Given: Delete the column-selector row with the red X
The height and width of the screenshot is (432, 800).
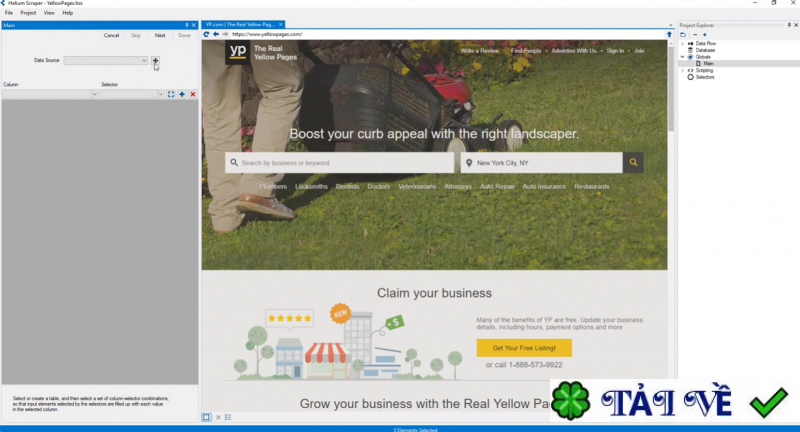Looking at the screenshot, I should (x=193, y=94).
